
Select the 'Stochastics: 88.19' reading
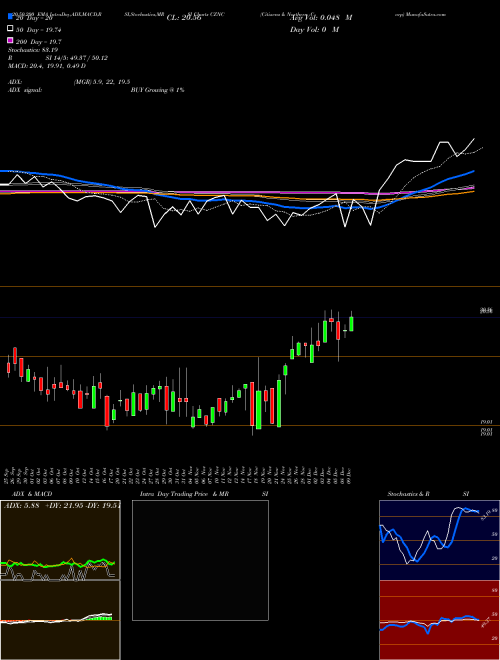33,50
